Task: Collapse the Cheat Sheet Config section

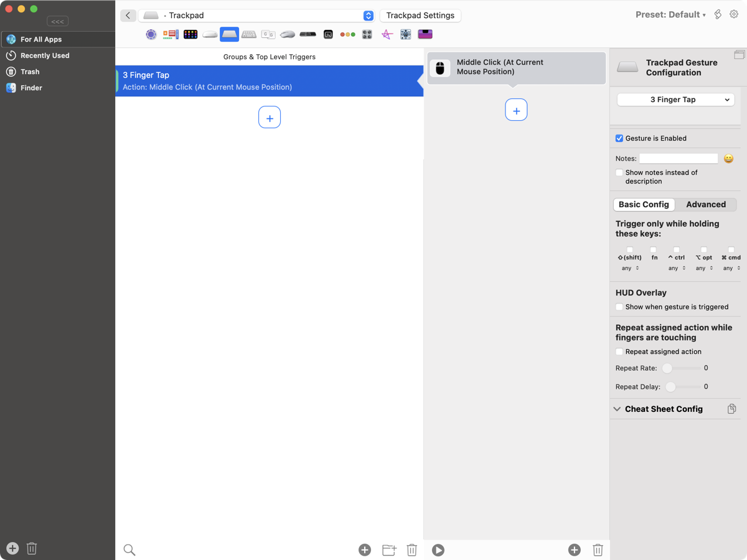Action: tap(617, 409)
